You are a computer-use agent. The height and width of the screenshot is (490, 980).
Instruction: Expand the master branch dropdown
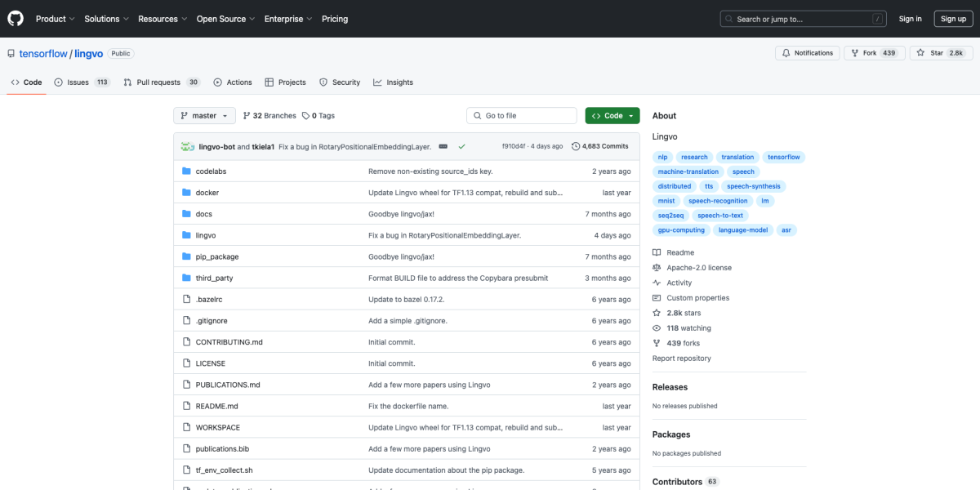[204, 116]
